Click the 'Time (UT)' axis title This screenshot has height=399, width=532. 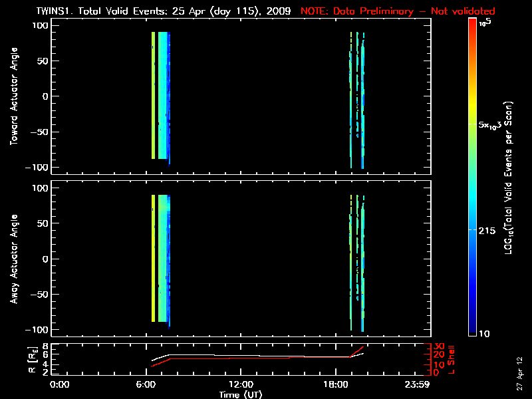point(240,394)
